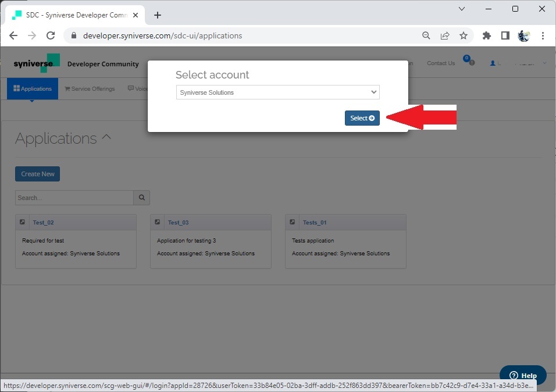Minimize the browser window
Screen dimensions: 556x392
point(489,9)
